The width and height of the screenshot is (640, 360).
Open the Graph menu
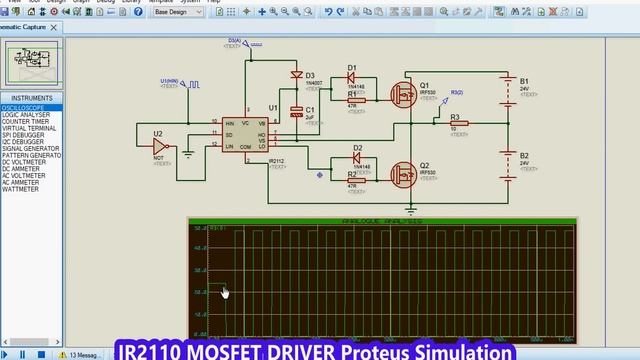[81, 1]
